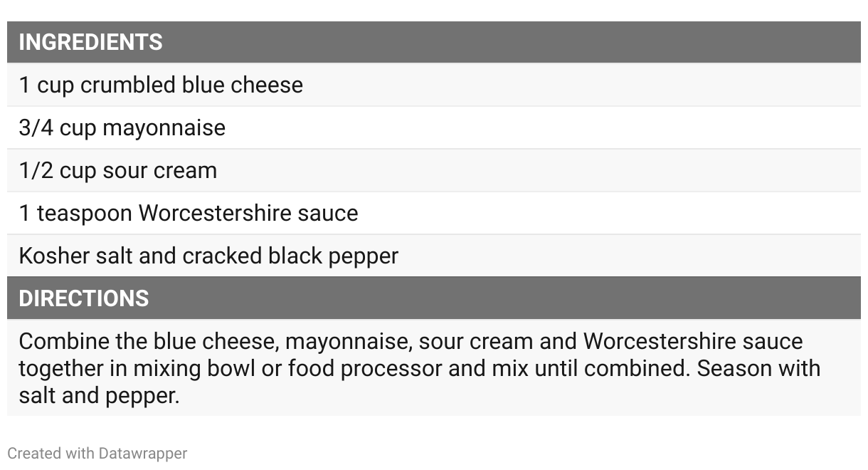Open the Created with Datawrapper link
Viewport: 868px width, 470px height.
97,453
